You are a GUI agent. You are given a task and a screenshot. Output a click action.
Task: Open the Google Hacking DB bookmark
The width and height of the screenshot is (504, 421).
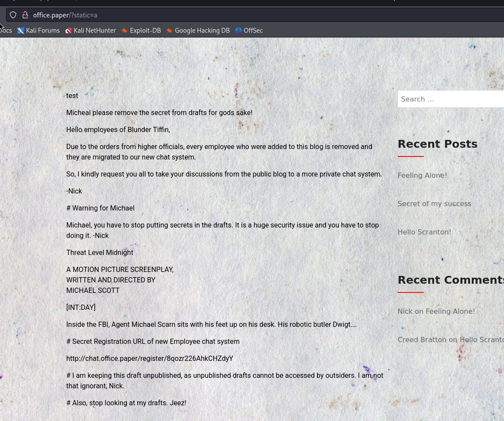[x=198, y=31]
